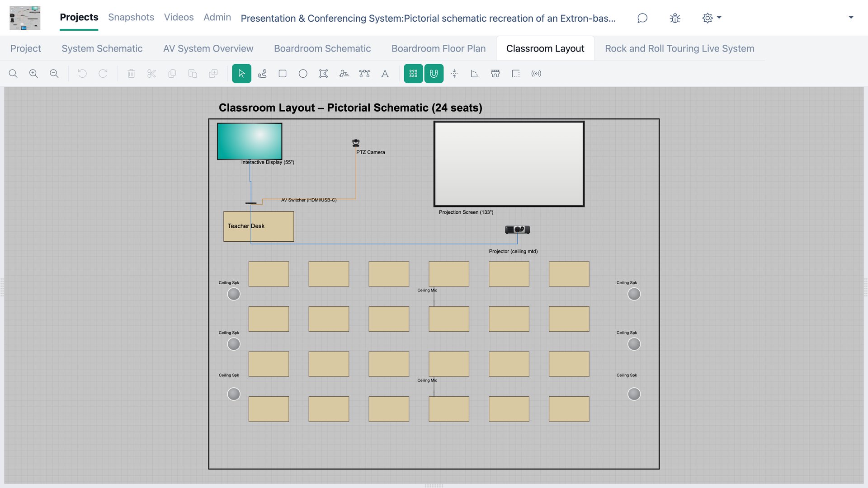868x488 pixels.
Task: Click the AV Switcher (HDMI/USB-C) label
Action: [309, 200]
